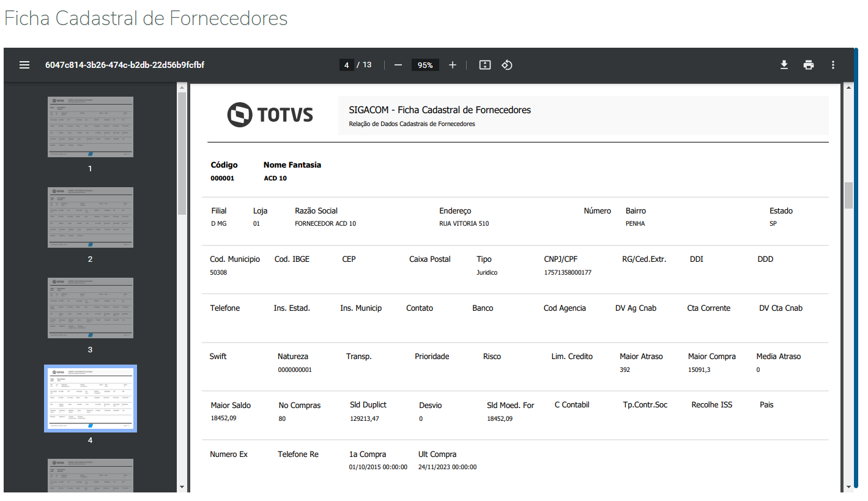Click the 'Recolhe ISS' label
Viewport: 868px width, 501px height.
click(x=712, y=405)
